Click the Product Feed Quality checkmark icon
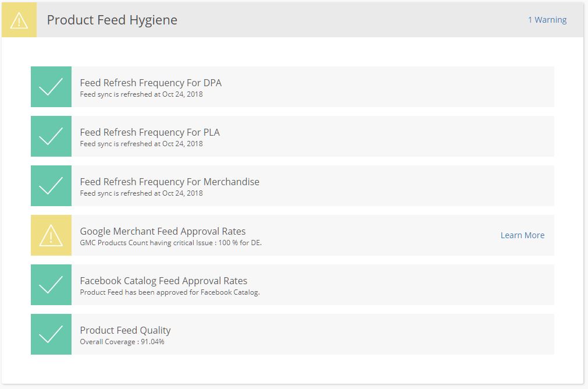 click(51, 335)
